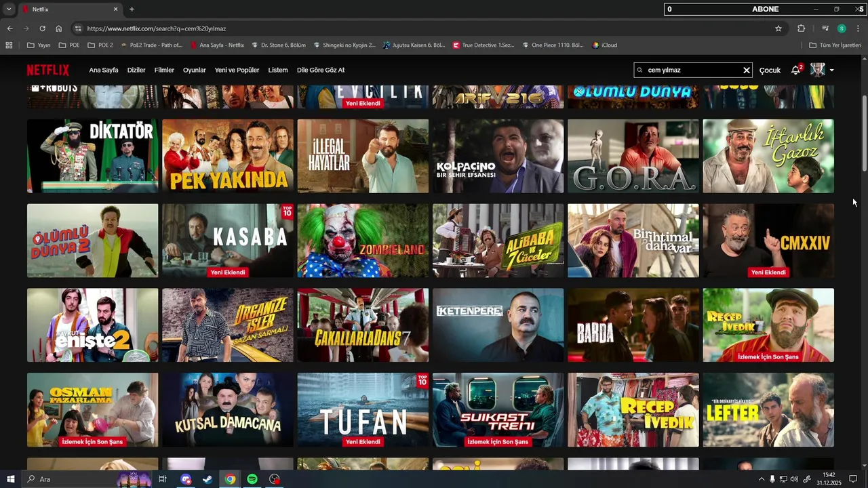The width and height of the screenshot is (868, 488).
Task: Open the volume icon in system tray
Action: (x=794, y=479)
